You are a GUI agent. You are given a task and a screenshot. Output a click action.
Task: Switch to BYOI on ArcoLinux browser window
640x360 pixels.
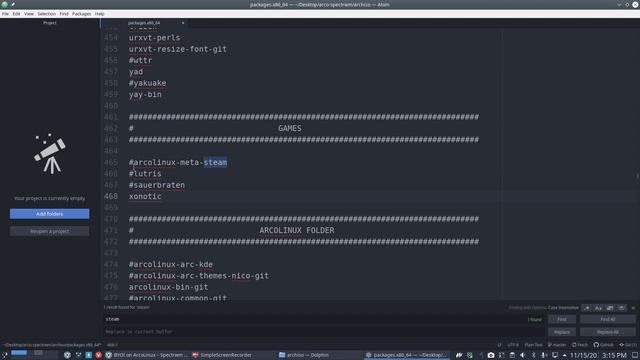[x=146, y=355]
